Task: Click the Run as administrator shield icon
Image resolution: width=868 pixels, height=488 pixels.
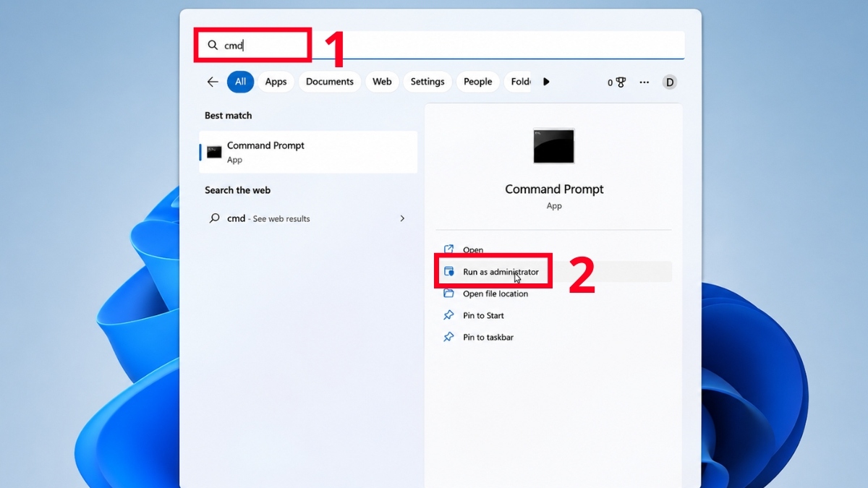Action: [448, 272]
